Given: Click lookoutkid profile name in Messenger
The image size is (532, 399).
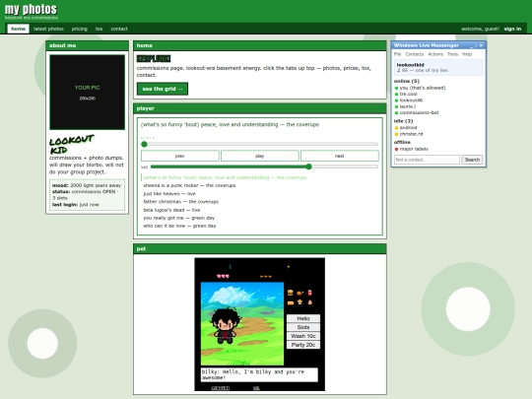Looking at the screenshot, I should click(410, 65).
